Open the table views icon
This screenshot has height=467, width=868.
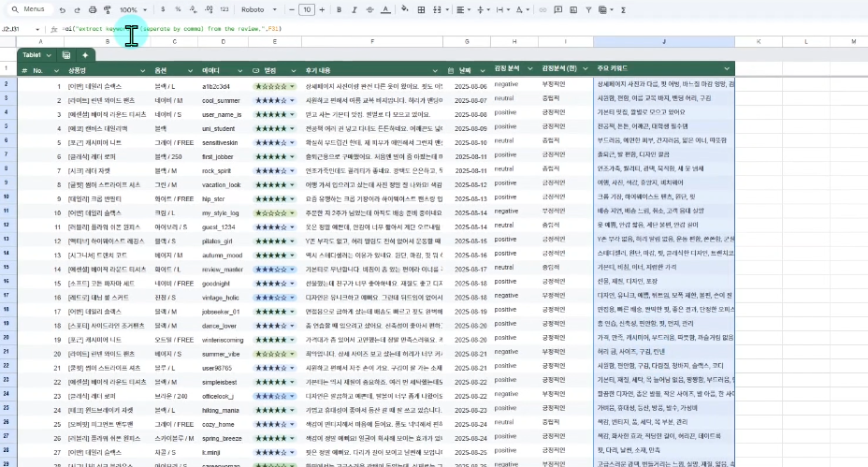[605, 10]
